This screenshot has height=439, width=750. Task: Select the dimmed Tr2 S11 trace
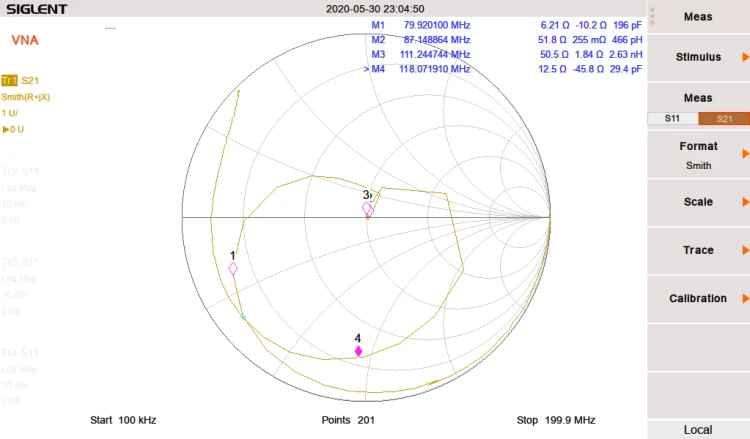pos(20,171)
